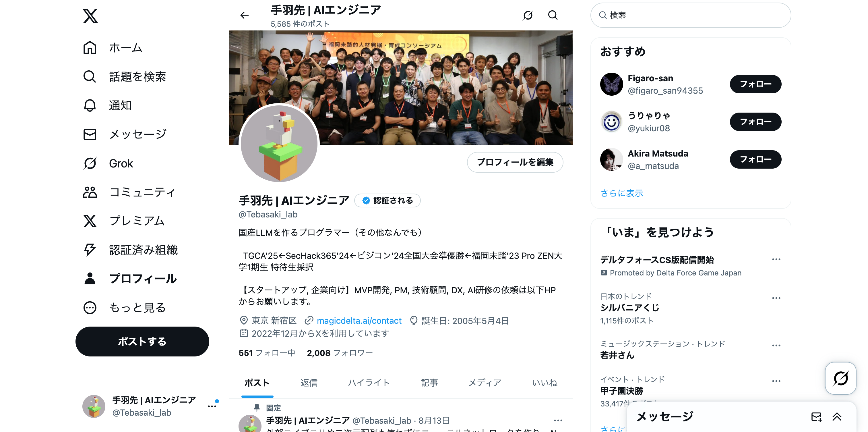This screenshot has height=432, width=868.
Task: Click the profile search magnifier icon
Action: click(x=553, y=15)
